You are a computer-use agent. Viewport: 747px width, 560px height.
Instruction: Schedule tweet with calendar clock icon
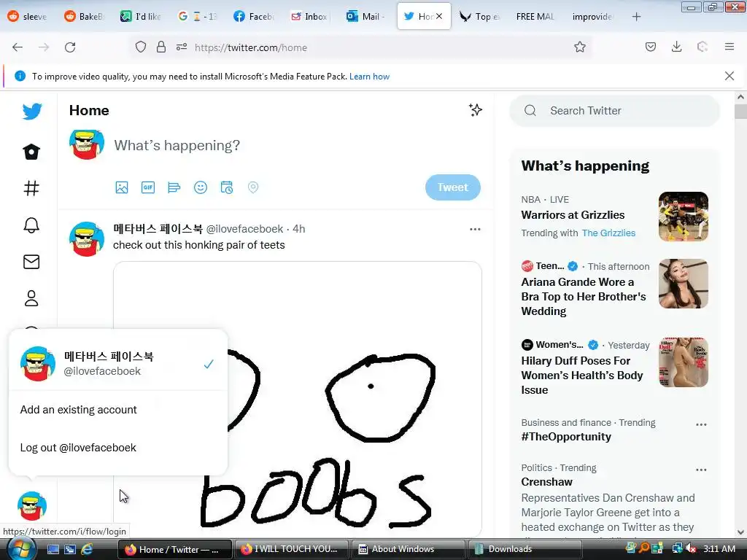[x=227, y=187]
